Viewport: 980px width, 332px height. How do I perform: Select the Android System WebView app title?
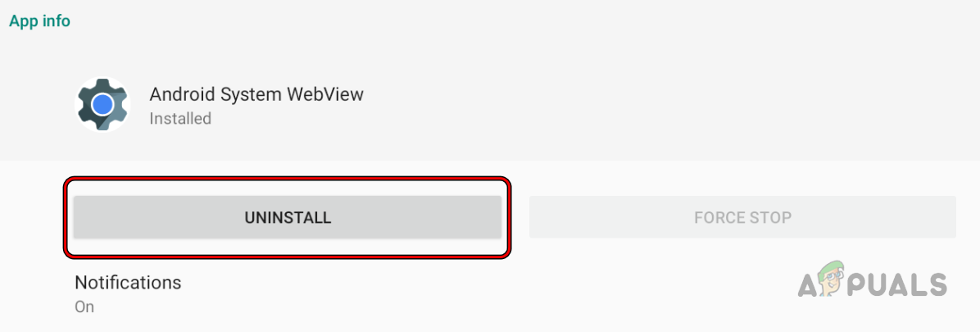click(x=256, y=94)
